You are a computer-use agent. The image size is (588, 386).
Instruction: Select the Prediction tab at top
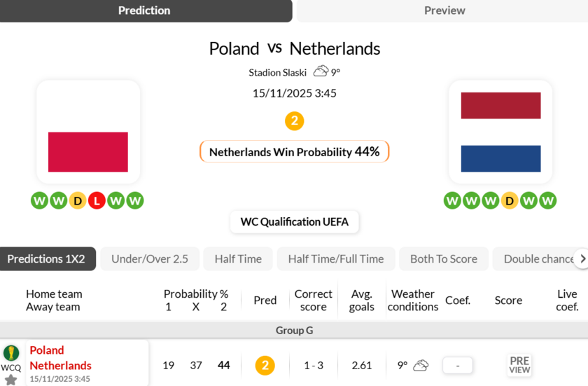(144, 11)
